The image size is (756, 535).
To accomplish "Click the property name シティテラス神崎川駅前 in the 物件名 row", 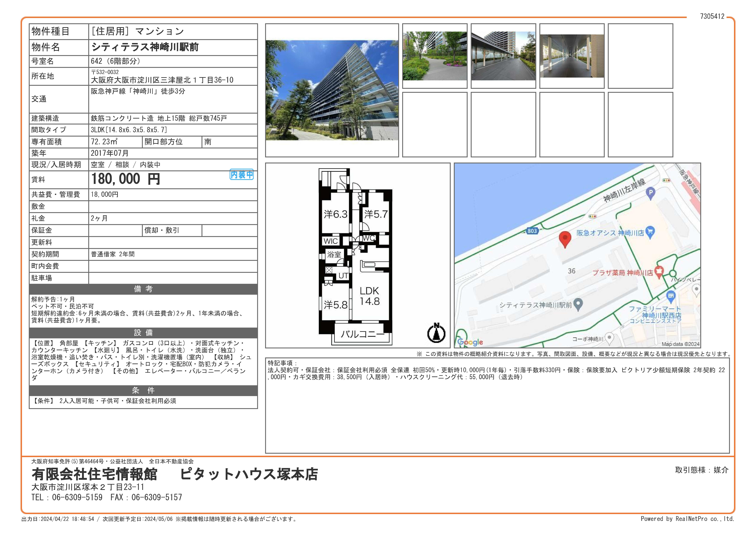I will click(x=145, y=47).
